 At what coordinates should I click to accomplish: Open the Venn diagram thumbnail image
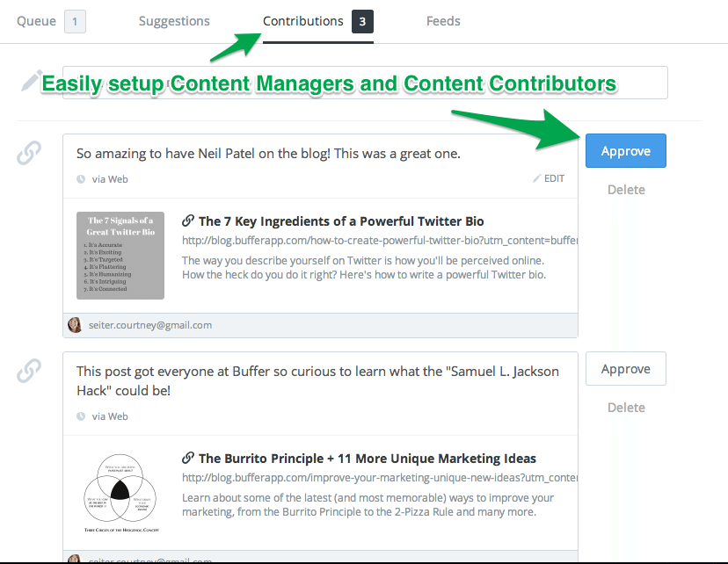[120, 493]
